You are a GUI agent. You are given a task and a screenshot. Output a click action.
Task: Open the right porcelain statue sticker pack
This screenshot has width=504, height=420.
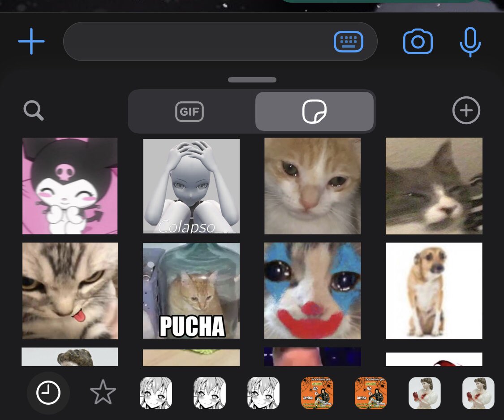(x=478, y=393)
